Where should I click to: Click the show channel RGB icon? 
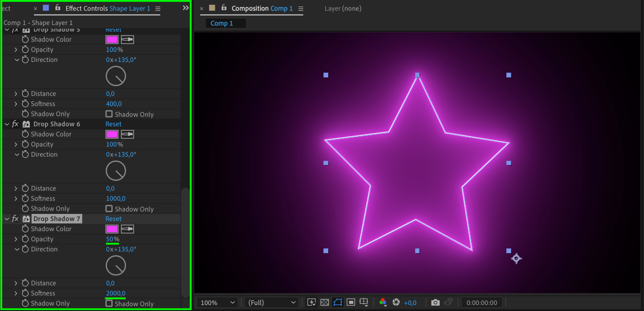tap(383, 303)
